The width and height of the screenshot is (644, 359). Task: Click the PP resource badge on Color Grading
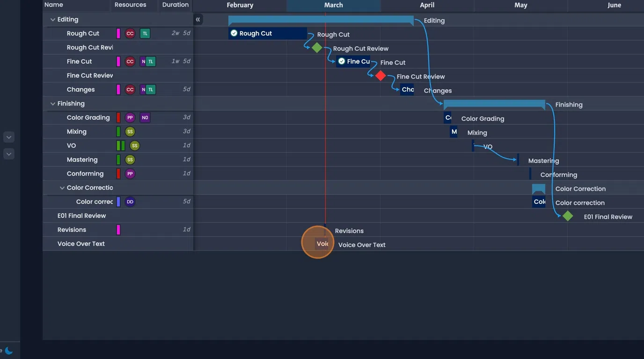point(130,117)
